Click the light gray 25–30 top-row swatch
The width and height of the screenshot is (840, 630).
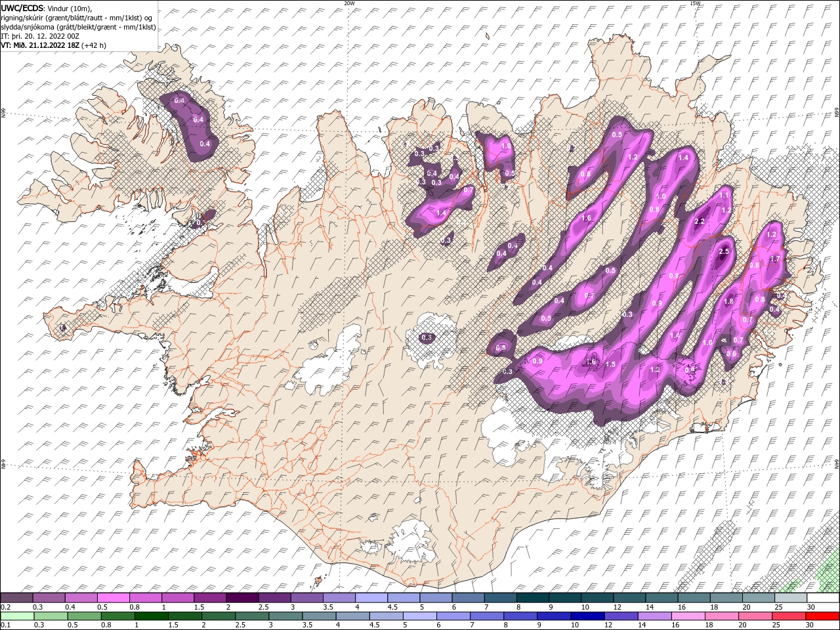[x=790, y=598]
